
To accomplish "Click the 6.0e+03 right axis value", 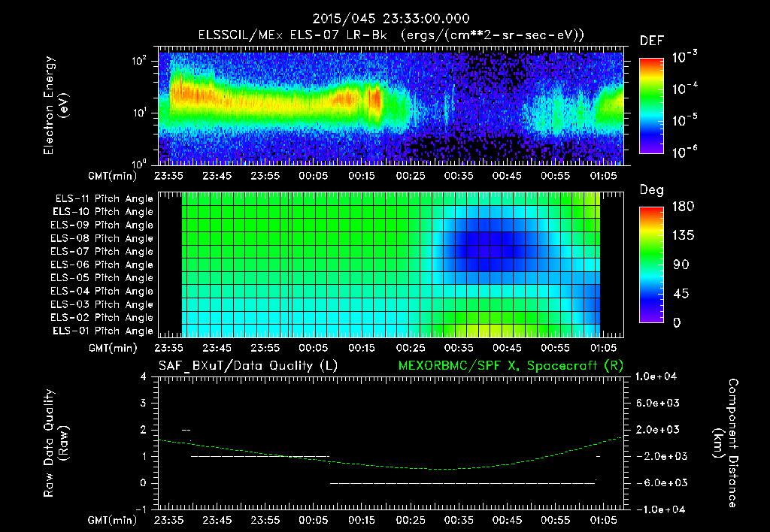I will (x=658, y=403).
